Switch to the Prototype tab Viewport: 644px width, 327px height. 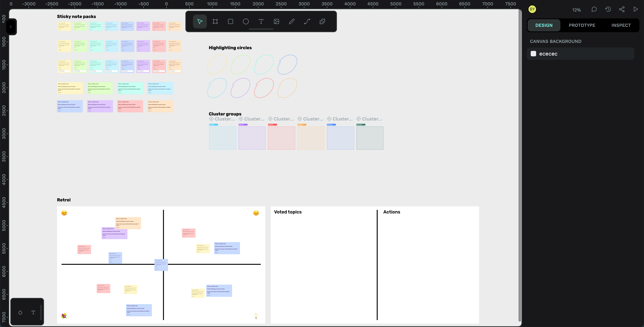click(x=582, y=25)
